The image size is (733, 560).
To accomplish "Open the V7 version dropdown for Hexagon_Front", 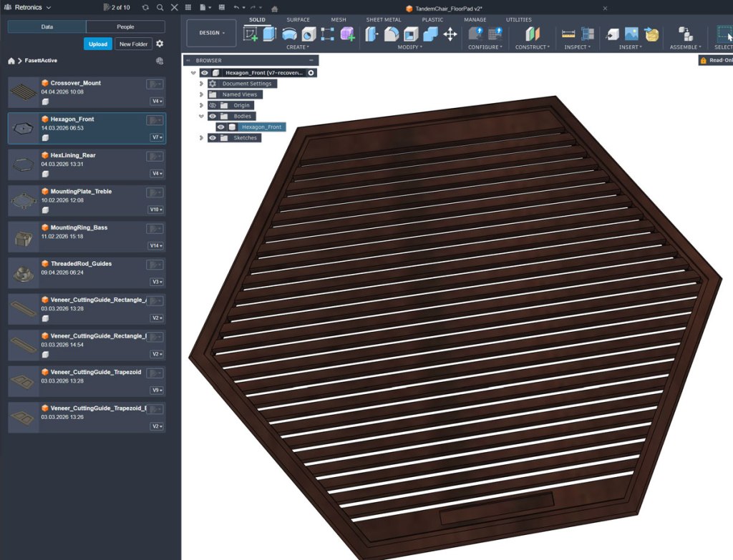I will [x=157, y=137].
